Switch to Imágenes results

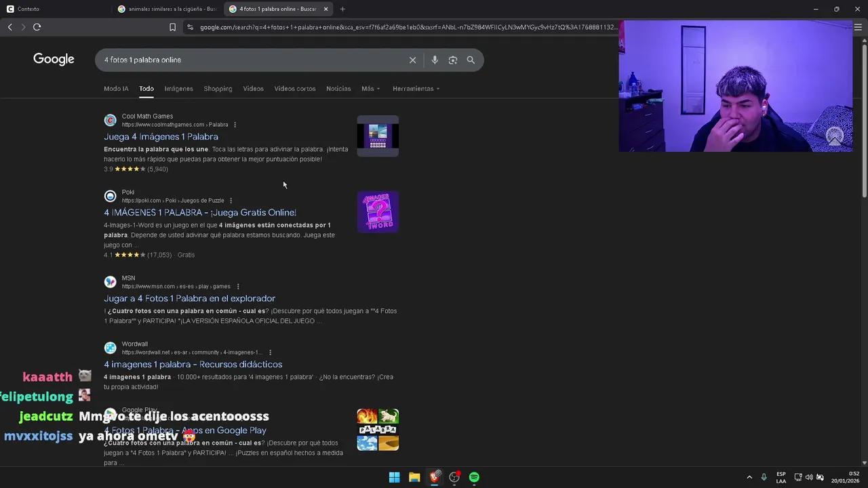[x=178, y=89]
